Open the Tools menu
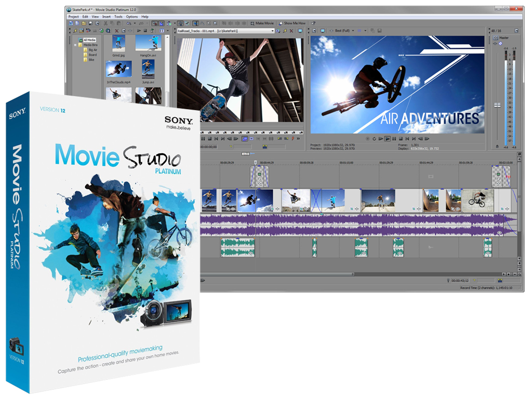Image resolution: width=532 pixels, height=399 pixels. (118, 17)
